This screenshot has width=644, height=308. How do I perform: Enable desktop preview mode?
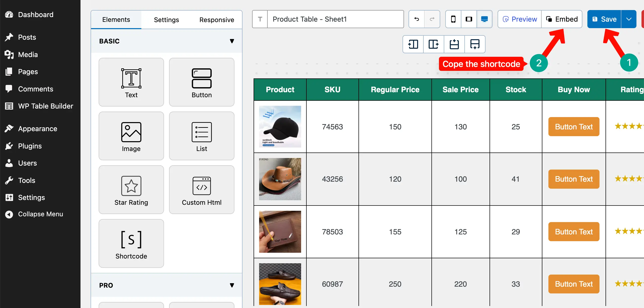coord(485,19)
